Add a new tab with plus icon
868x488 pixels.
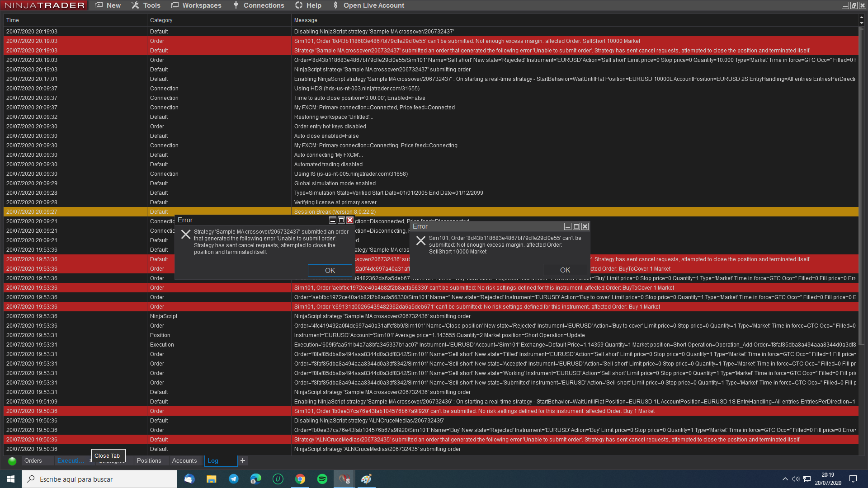[243, 460]
